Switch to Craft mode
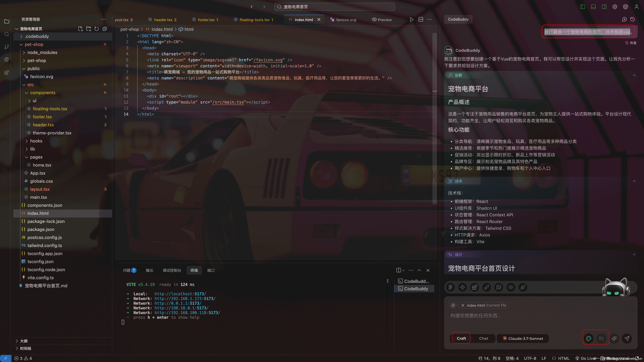644x362 pixels. pos(461,339)
